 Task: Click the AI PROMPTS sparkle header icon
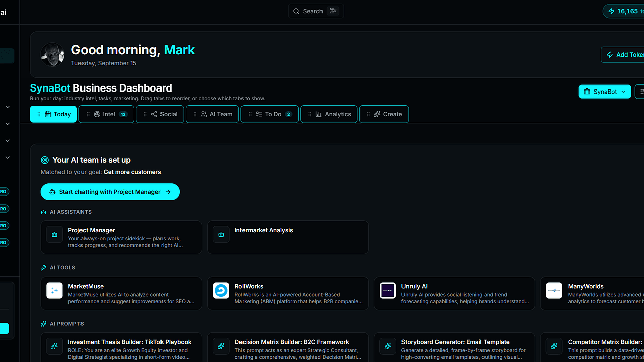click(44, 324)
